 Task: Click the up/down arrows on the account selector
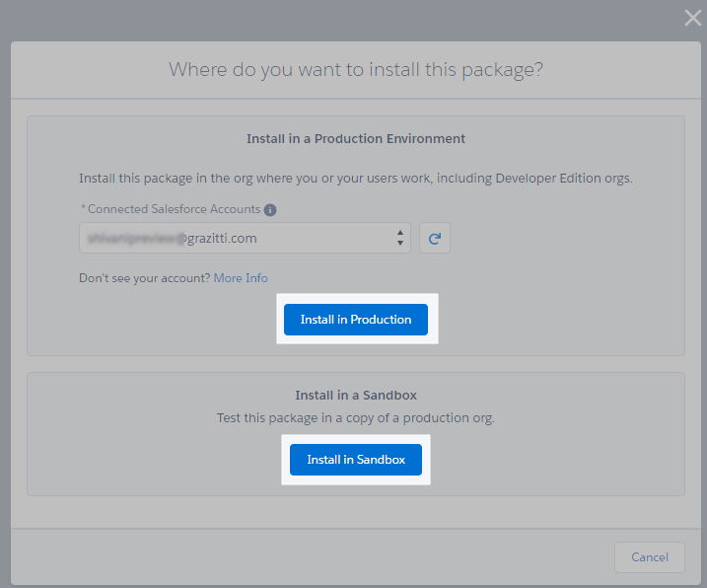coord(399,238)
